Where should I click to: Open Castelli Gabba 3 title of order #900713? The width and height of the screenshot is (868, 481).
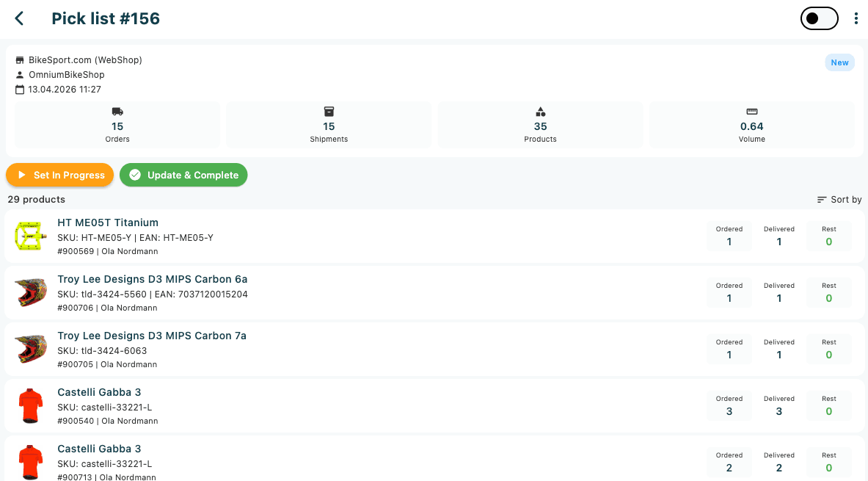(99, 448)
